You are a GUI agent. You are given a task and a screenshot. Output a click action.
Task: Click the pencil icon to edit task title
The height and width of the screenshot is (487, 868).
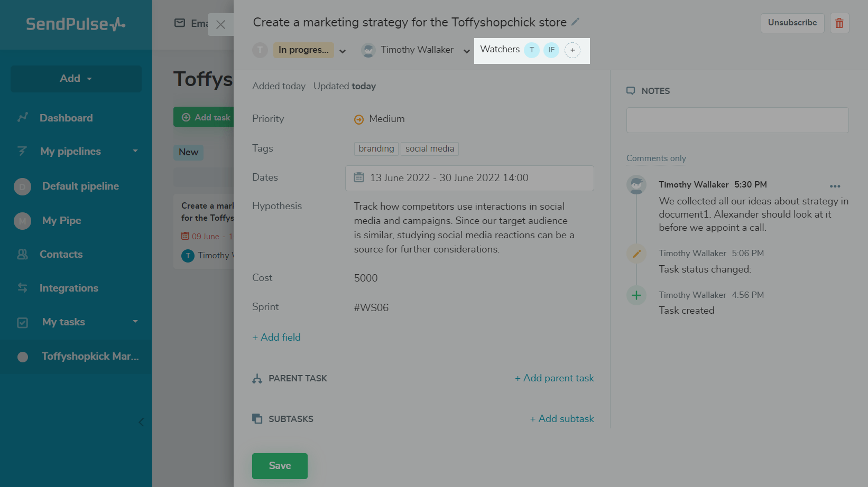[x=576, y=22]
